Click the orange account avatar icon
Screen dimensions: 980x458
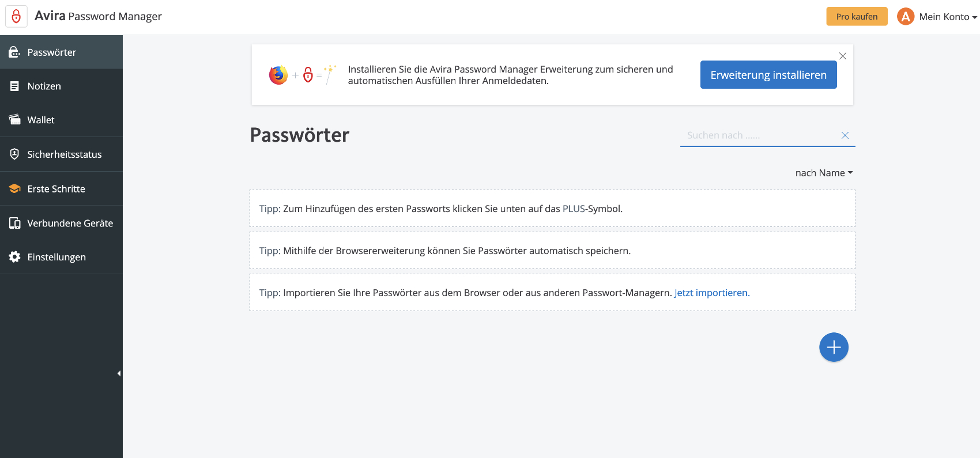(906, 17)
